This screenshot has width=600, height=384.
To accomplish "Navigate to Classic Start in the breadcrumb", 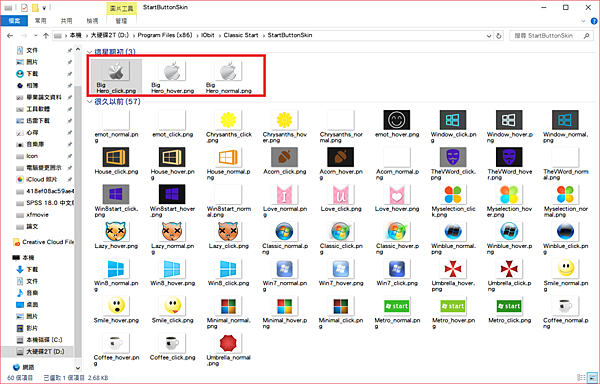I will [x=241, y=35].
